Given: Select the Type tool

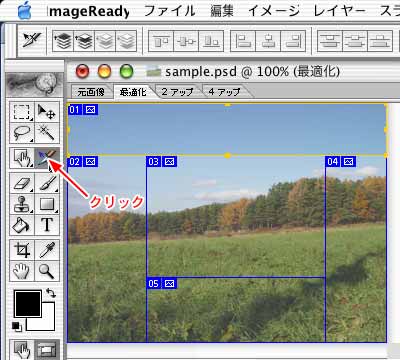Looking at the screenshot, I should click(x=47, y=225).
